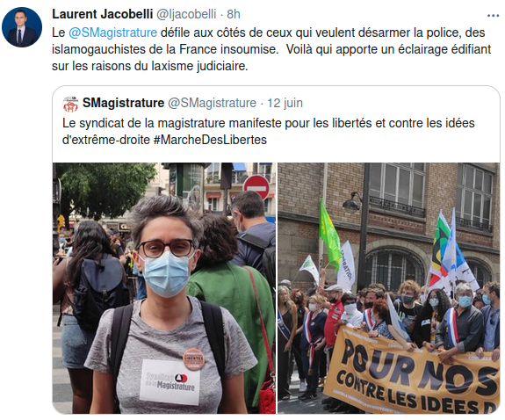
Task: Click the orange Libertés pin on the t-shirt
Action: (x=193, y=359)
